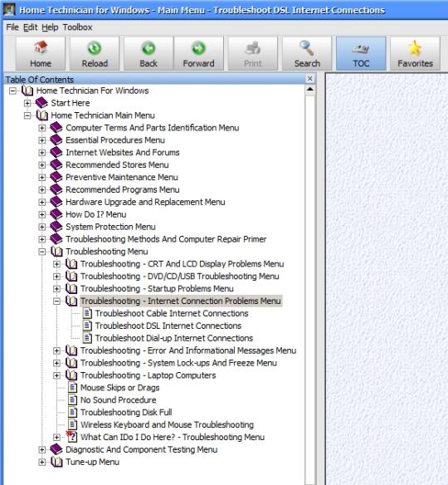This screenshot has height=485, width=448.
Task: Click the Home toolbar button
Action: pos(41,54)
